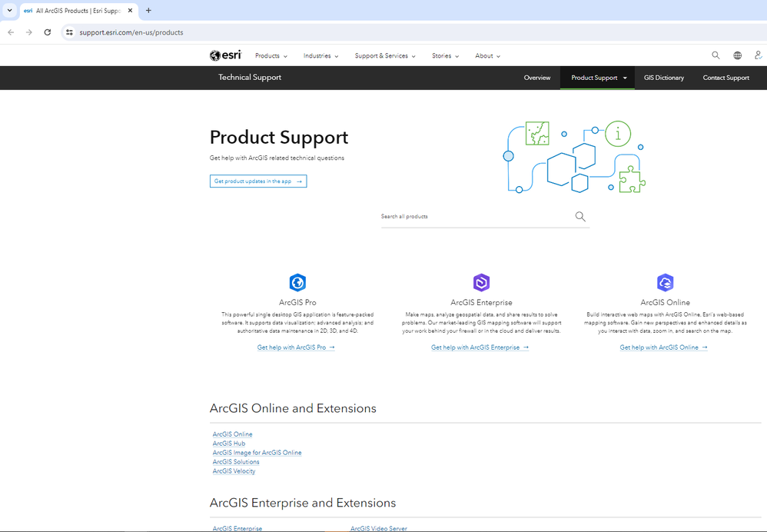Click the Product Support page heading
Viewport: 767px width, 532px height.
[279, 138]
